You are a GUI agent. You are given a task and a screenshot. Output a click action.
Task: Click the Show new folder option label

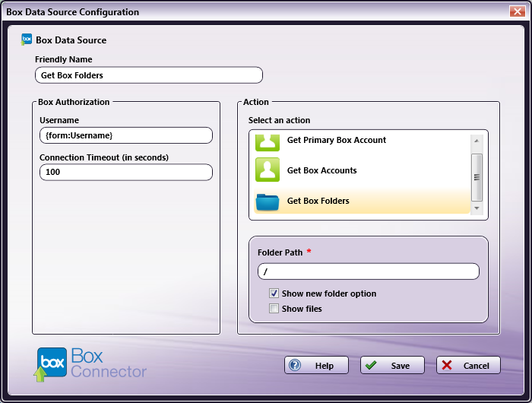click(x=329, y=294)
